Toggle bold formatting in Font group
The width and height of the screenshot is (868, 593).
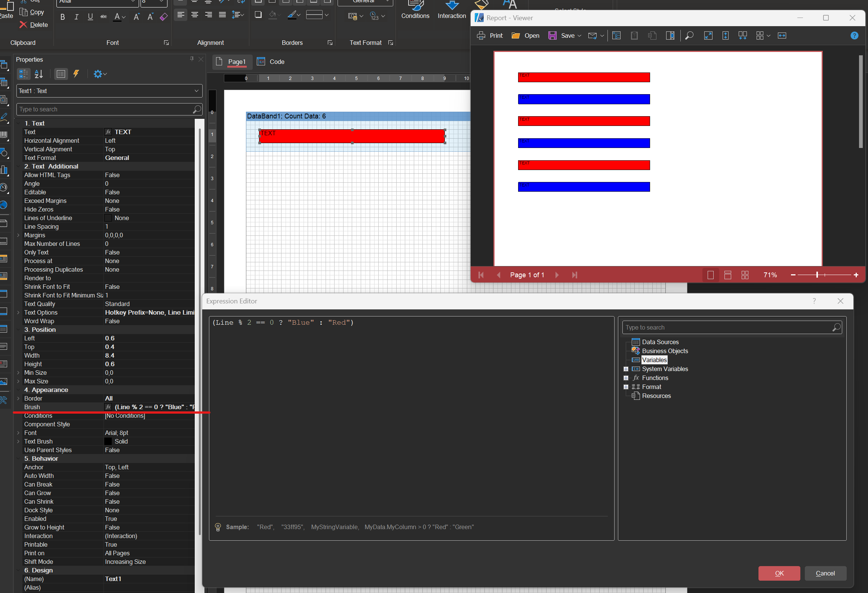coord(62,17)
